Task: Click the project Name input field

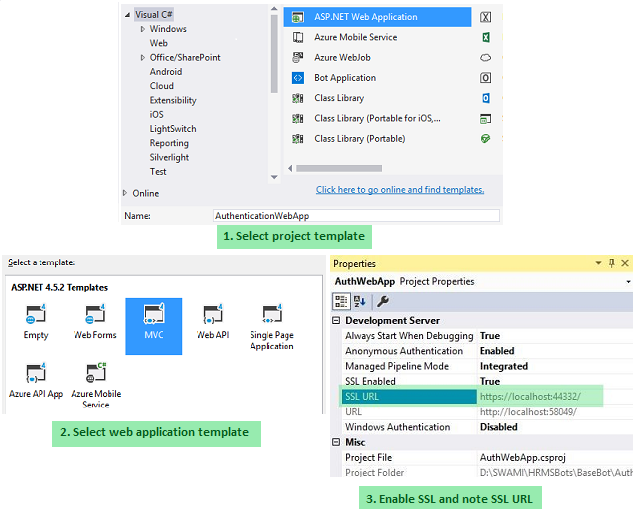Action: 356,216
